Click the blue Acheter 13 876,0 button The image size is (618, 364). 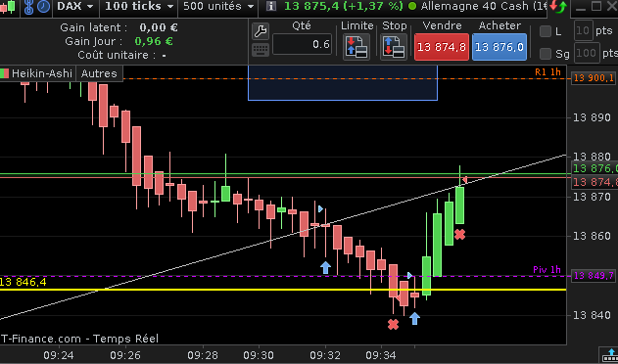(499, 47)
